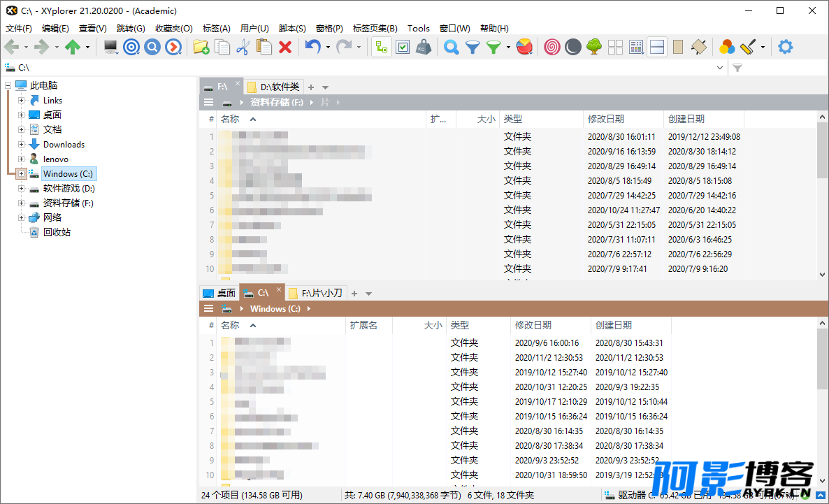This screenshot has height=504, width=829.
Task: Toggle the navigation tree panel button
Action: pyautogui.click(x=381, y=47)
